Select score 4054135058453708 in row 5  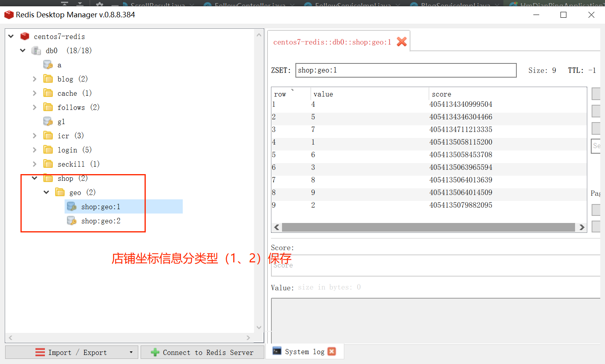pos(461,155)
